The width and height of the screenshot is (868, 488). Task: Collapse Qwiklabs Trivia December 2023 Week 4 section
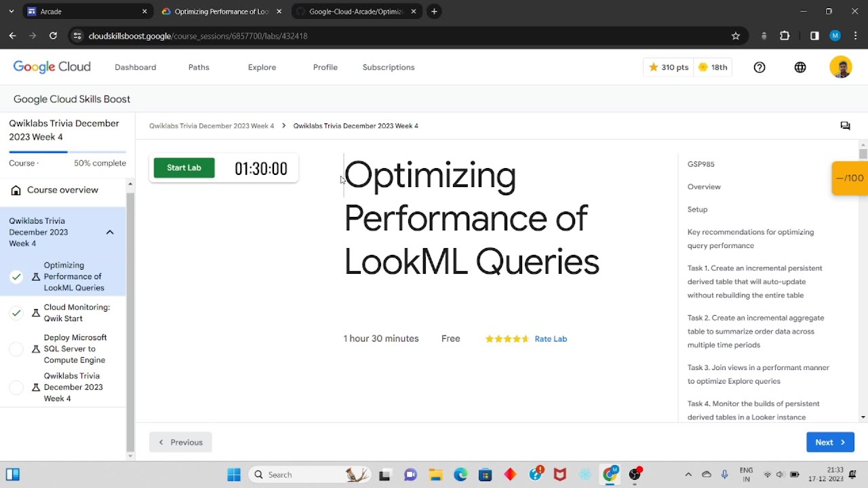click(x=110, y=232)
